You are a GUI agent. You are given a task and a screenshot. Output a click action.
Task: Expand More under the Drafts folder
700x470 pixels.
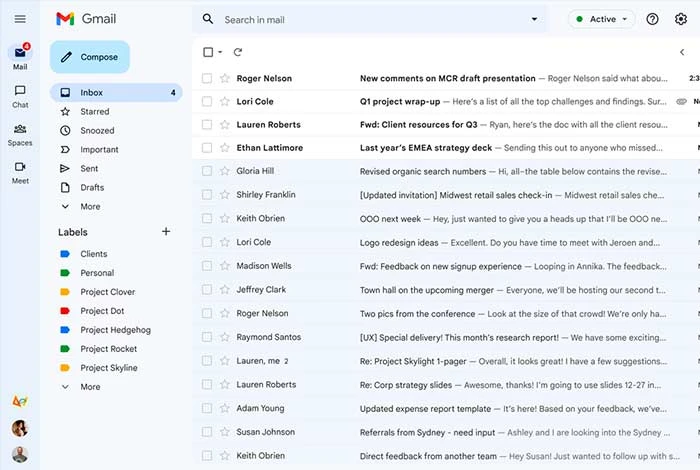[90, 207]
